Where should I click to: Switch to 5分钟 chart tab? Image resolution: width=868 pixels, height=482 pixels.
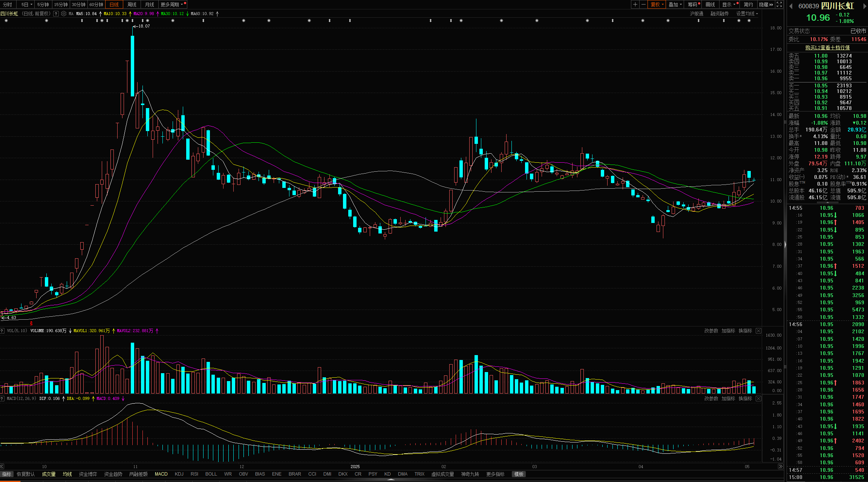(x=43, y=5)
